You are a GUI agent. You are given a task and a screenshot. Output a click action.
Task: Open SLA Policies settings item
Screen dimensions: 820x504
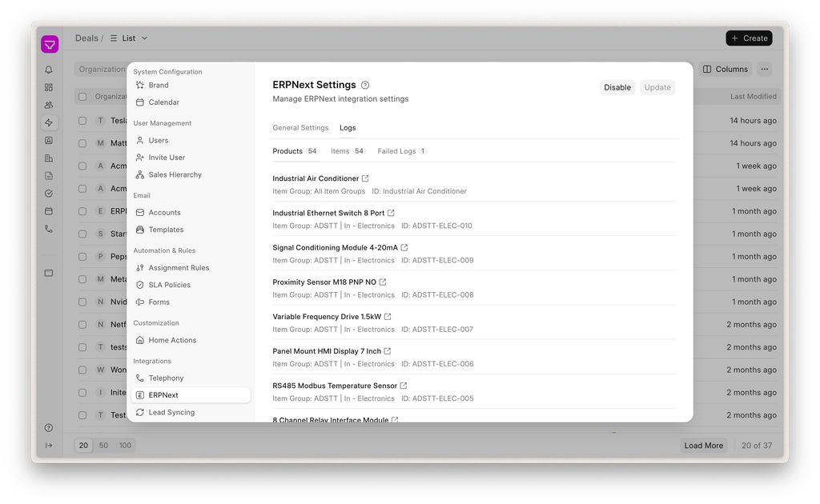(191, 285)
